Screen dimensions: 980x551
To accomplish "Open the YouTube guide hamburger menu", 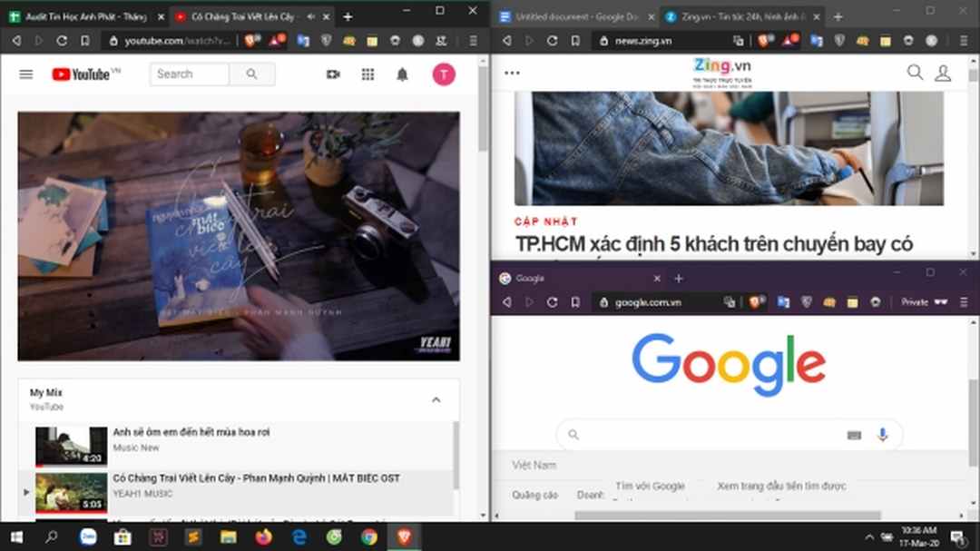I will click(x=25, y=74).
